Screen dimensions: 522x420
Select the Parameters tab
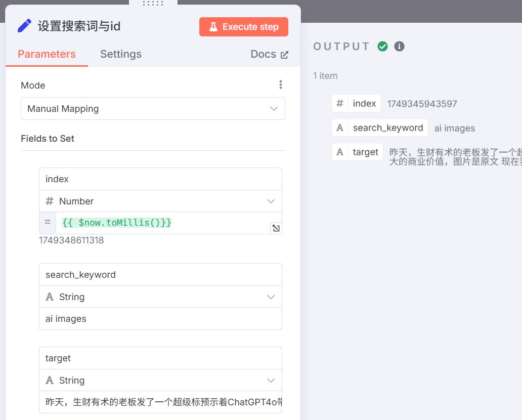(x=46, y=54)
